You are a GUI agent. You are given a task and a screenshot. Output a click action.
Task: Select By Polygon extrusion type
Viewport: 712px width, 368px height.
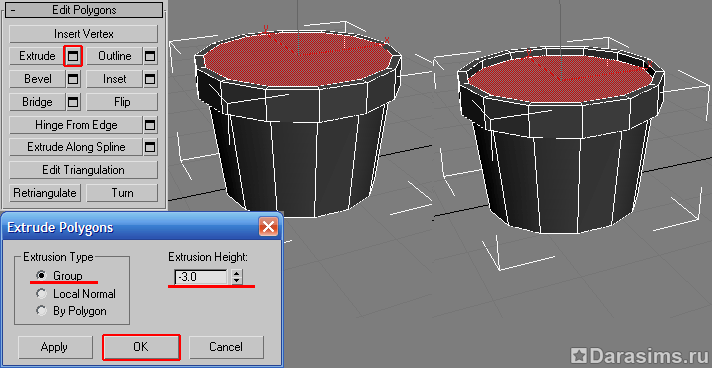42,311
